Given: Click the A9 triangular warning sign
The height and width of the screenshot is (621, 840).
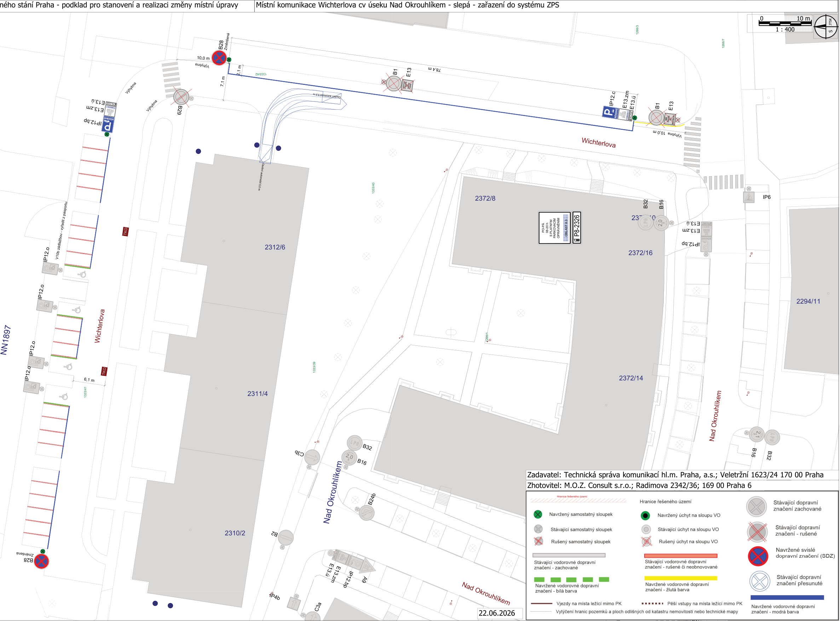Looking at the screenshot, I should click(x=368, y=566).
